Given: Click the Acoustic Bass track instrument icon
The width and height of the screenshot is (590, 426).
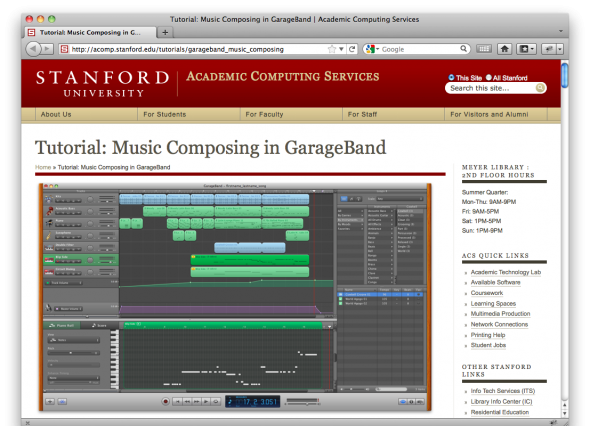Looking at the screenshot, I should (x=49, y=211).
